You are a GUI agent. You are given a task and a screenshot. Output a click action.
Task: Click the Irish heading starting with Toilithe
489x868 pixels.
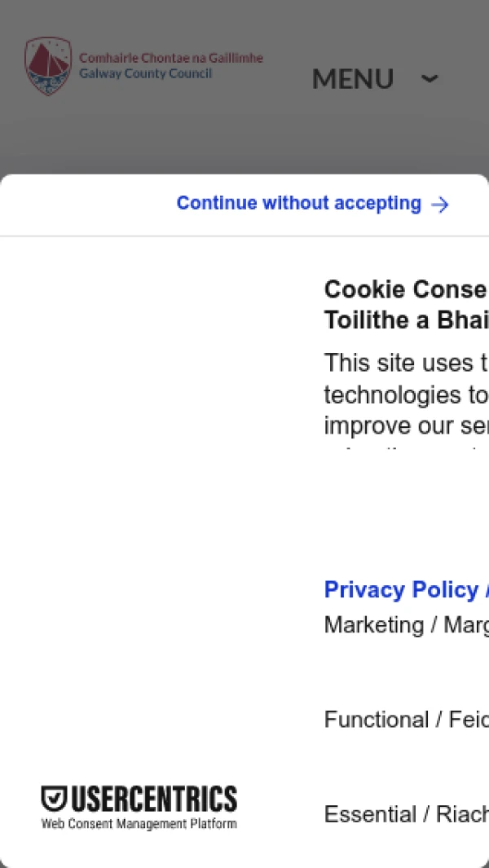click(x=405, y=320)
